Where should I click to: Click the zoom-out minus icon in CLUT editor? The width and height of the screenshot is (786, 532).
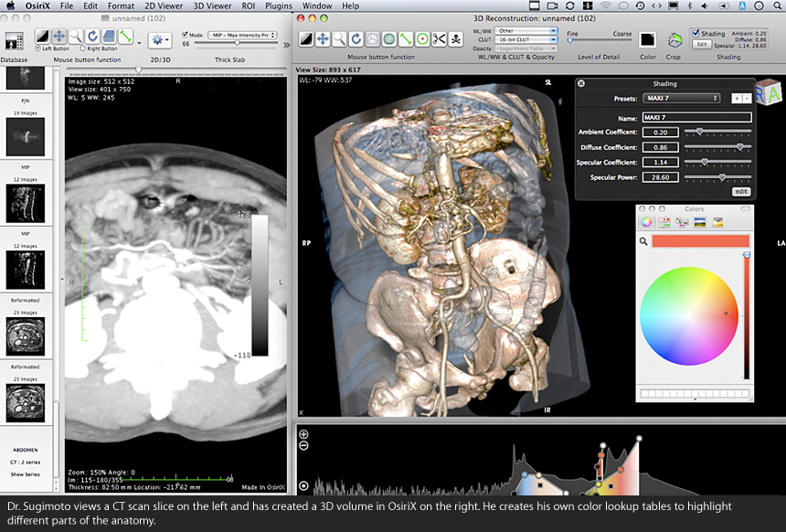(303, 446)
